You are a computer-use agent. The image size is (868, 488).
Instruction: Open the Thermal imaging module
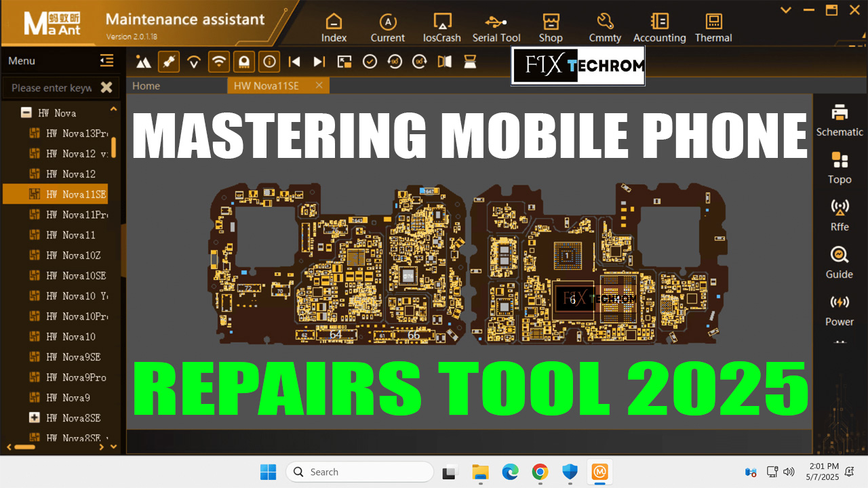pos(713,28)
